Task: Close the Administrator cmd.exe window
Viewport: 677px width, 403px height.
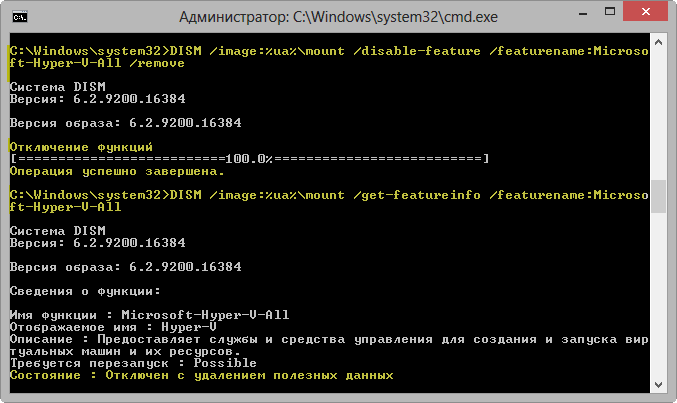Action: pos(645,11)
